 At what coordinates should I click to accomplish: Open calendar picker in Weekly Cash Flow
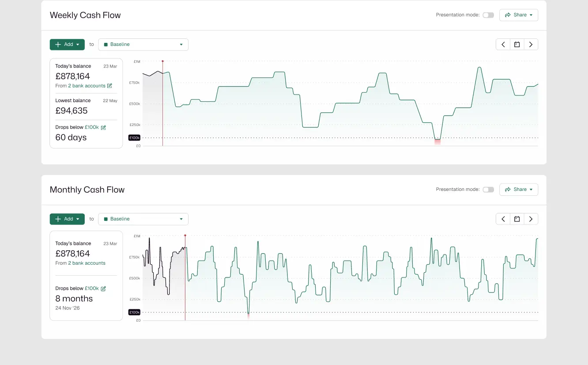(517, 45)
